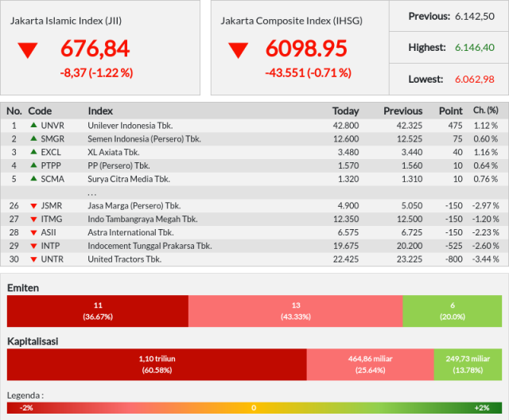Viewport: 509px width, 420px height.
Task: Select the Jakarta Islamic Index (JII) title
Action: click(66, 21)
